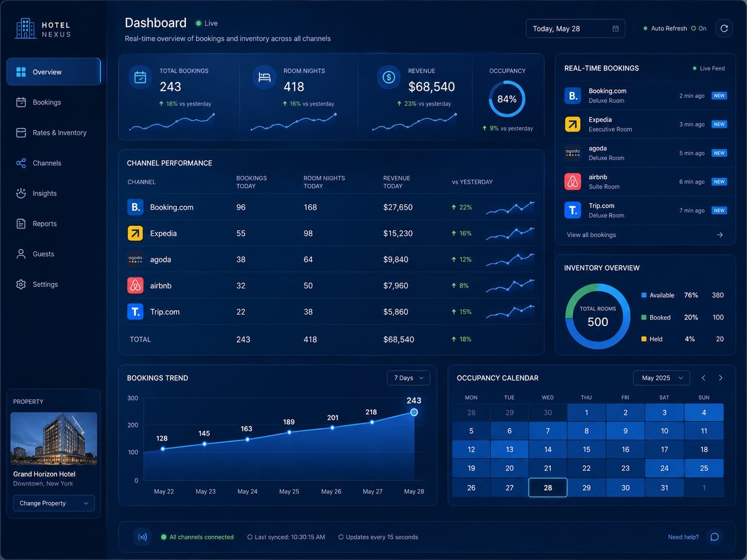Click the Room Nights bed icon

pos(264,77)
